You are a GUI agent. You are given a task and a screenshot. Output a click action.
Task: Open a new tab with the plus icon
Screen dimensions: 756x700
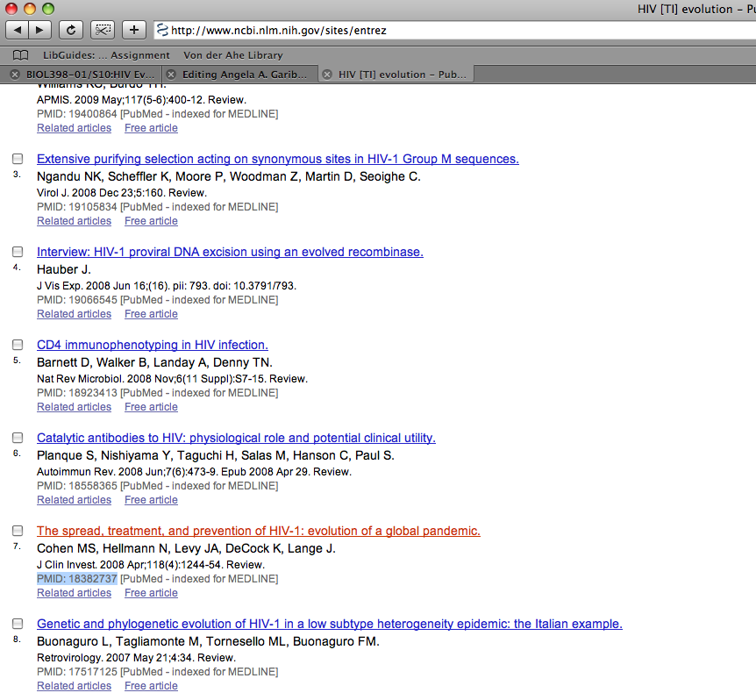click(133, 29)
